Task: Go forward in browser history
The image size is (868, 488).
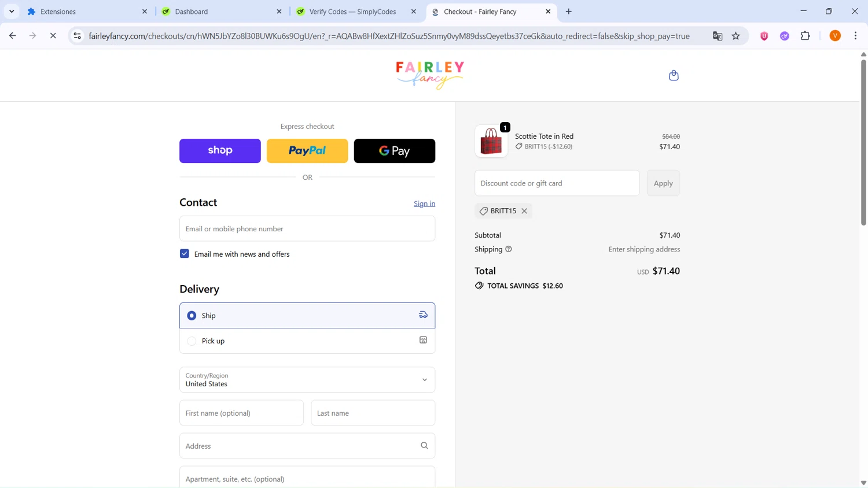Action: point(32,36)
